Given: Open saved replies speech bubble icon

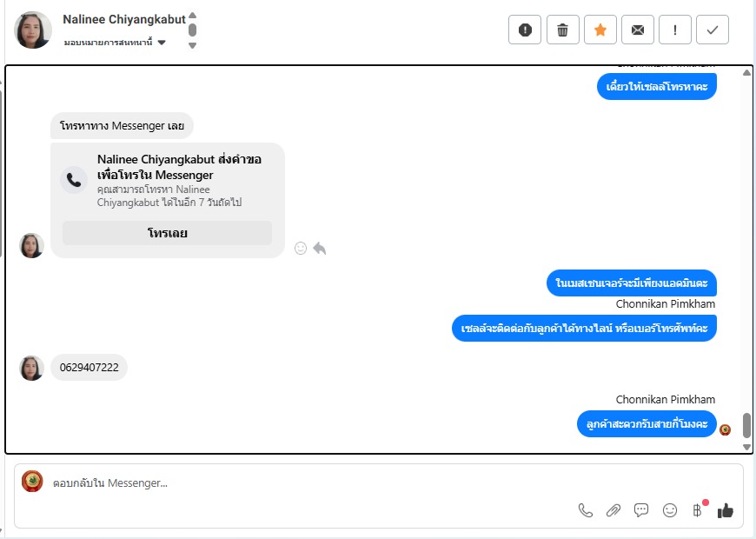Looking at the screenshot, I should (x=641, y=510).
